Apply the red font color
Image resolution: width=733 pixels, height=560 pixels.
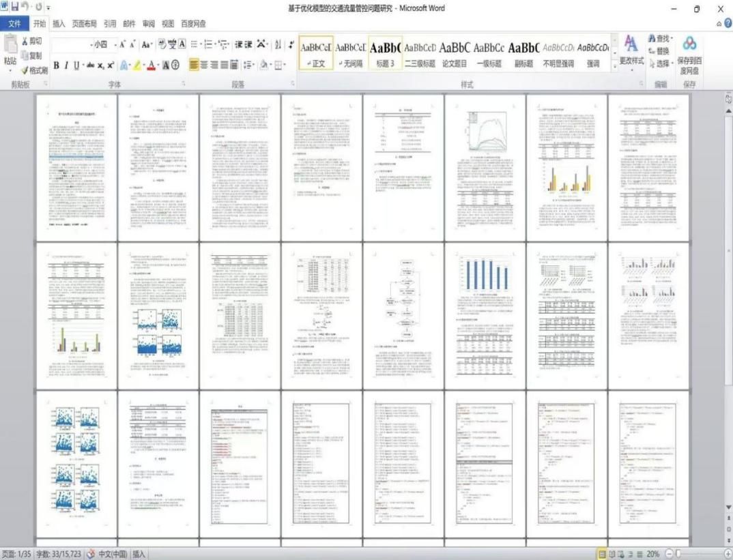[x=151, y=65]
